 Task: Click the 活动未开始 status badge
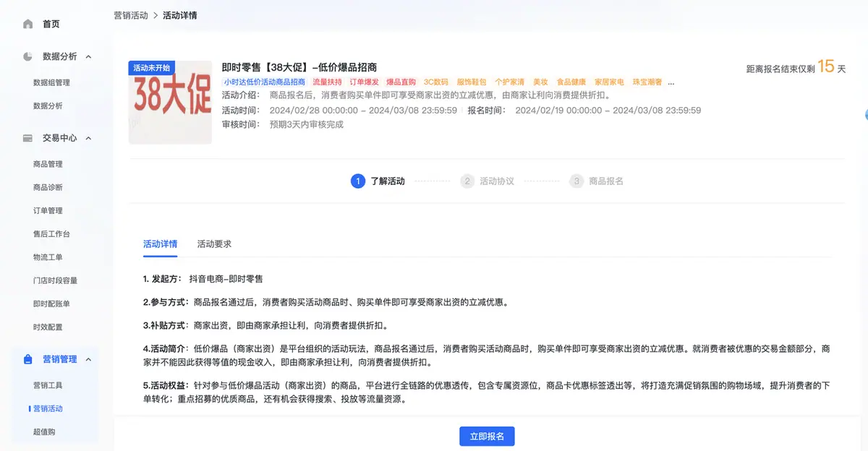152,67
